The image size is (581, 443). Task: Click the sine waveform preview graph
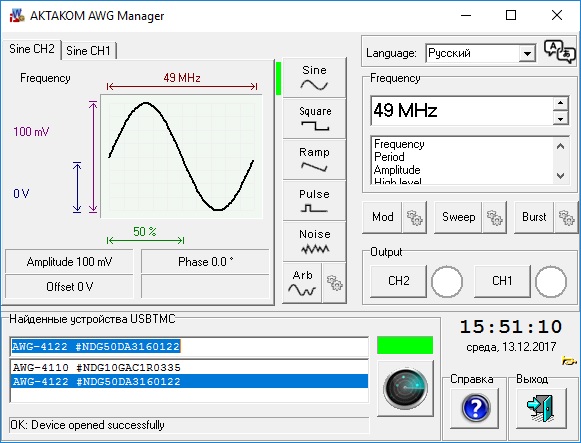coord(182,156)
